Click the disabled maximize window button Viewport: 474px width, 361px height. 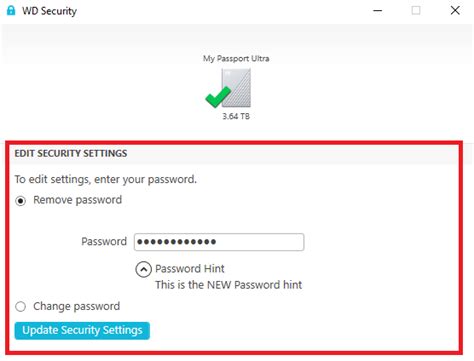416,11
